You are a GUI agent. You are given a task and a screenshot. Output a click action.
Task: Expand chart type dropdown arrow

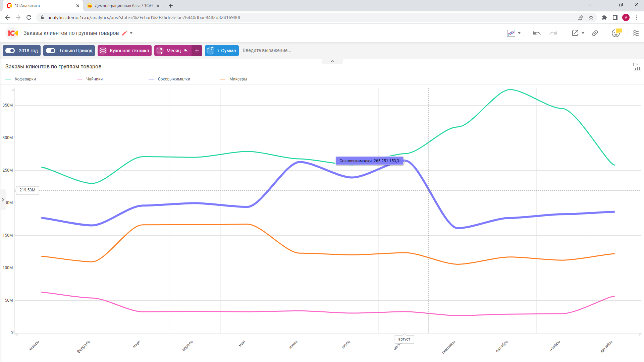519,33
